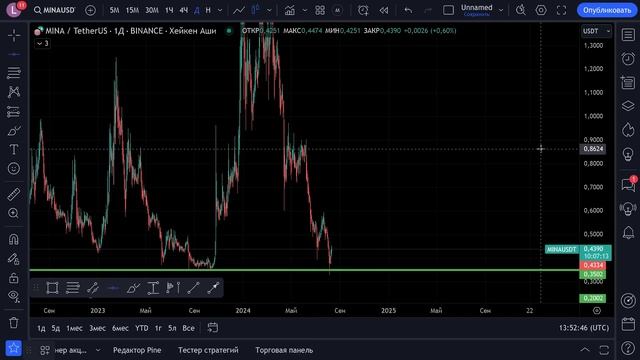
Task: Activate the zoom in tool
Action: tap(14, 213)
